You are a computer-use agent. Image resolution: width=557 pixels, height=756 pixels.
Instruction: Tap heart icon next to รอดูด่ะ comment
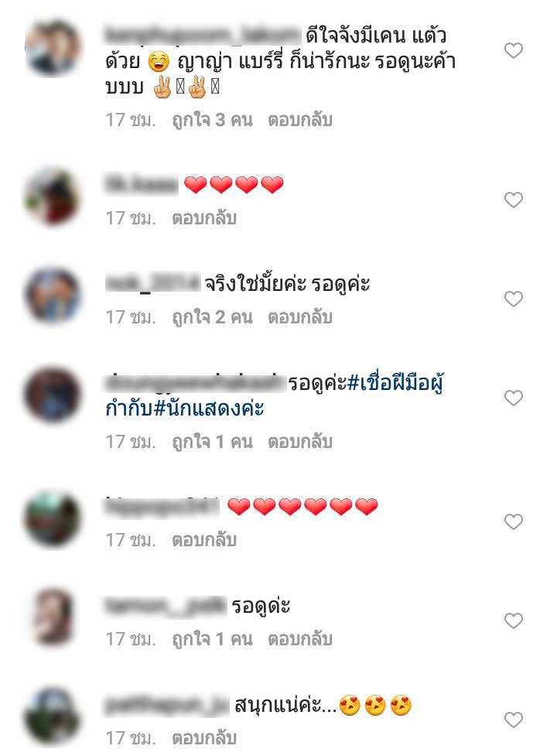click(x=513, y=621)
